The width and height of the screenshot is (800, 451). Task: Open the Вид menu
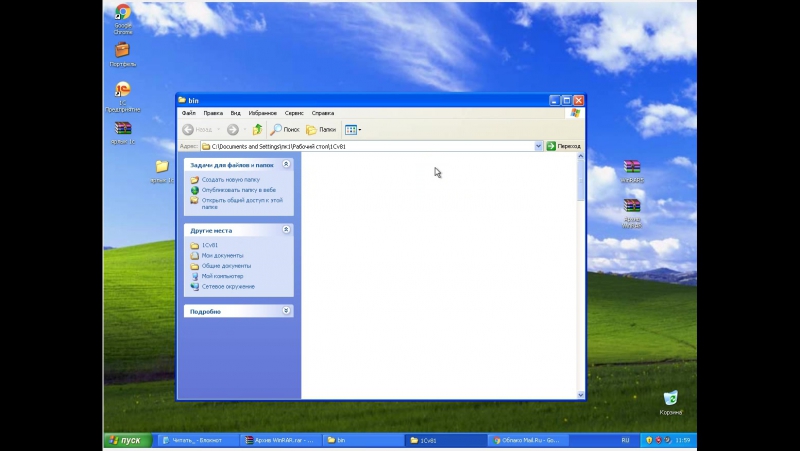coord(235,113)
